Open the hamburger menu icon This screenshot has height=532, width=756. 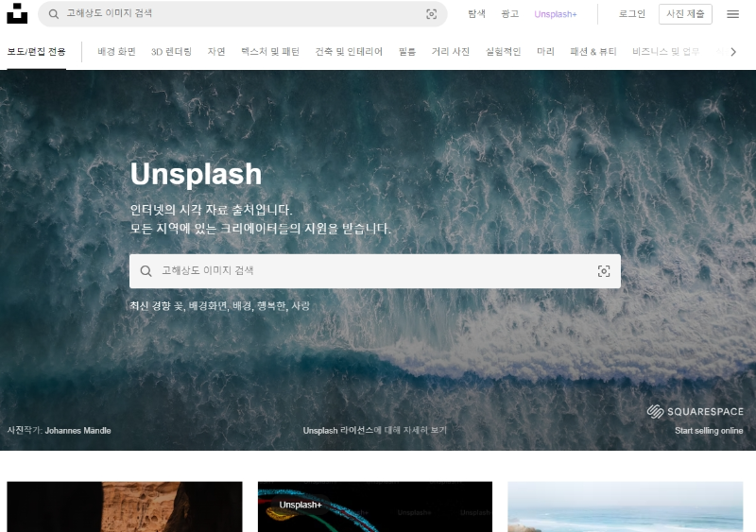[x=733, y=14]
